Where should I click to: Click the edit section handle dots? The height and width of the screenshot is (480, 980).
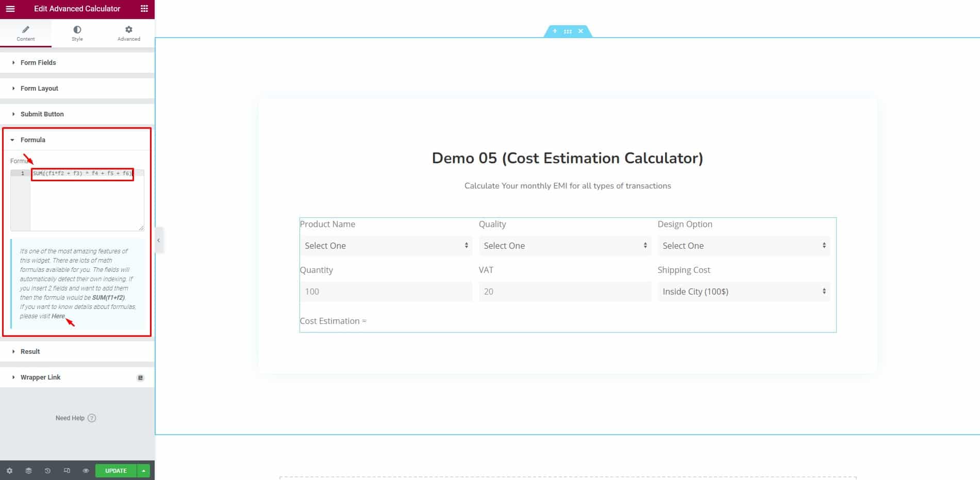click(568, 31)
